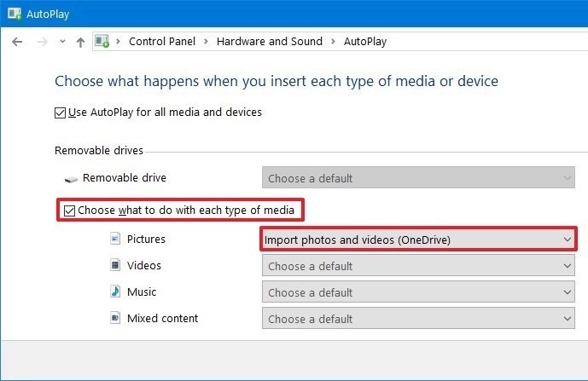
Task: Click the Back navigation arrow
Action: coord(17,42)
